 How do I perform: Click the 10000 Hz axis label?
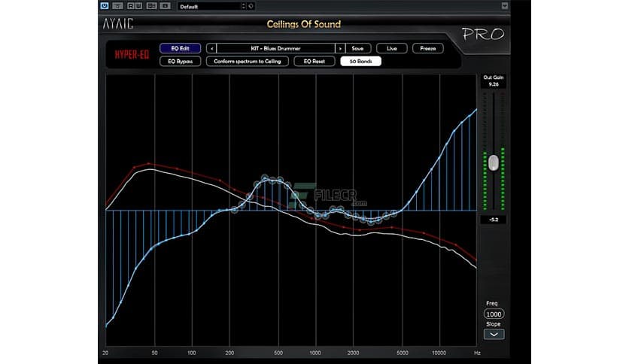(439, 353)
